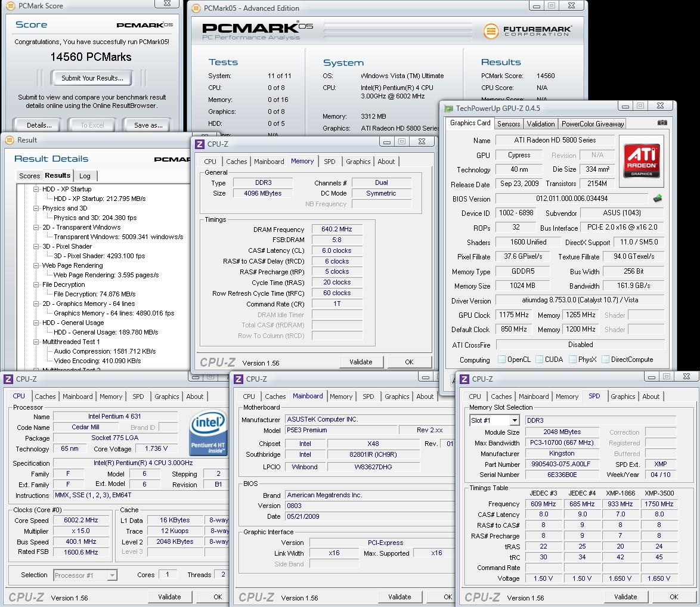Enable the PhysX checkbox in GPU-Z
Viewport: 700px width, 607px height.
[572, 360]
